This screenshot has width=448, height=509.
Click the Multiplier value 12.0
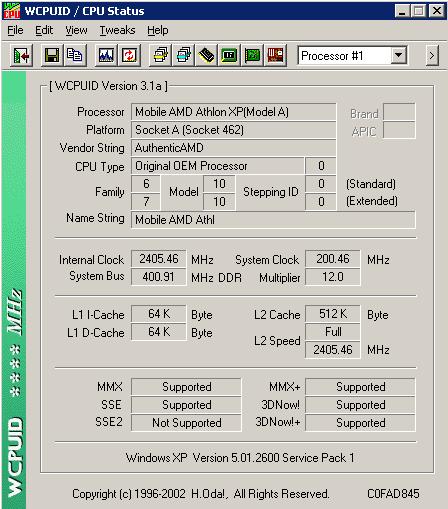(x=333, y=277)
